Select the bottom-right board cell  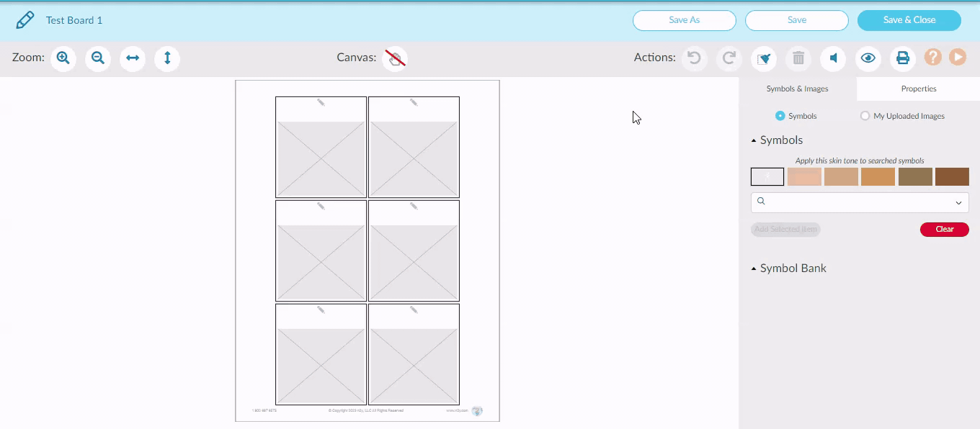pyautogui.click(x=414, y=355)
